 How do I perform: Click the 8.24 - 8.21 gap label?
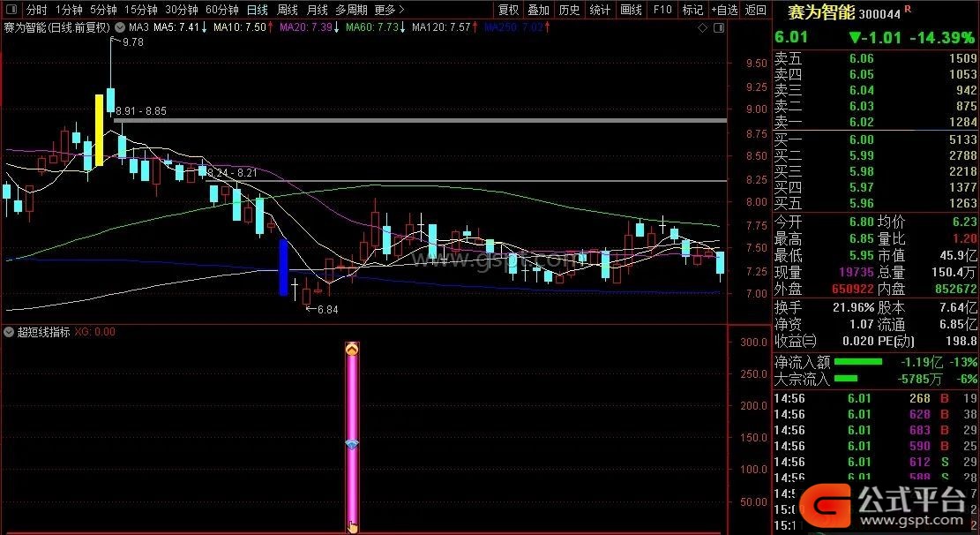[231, 173]
